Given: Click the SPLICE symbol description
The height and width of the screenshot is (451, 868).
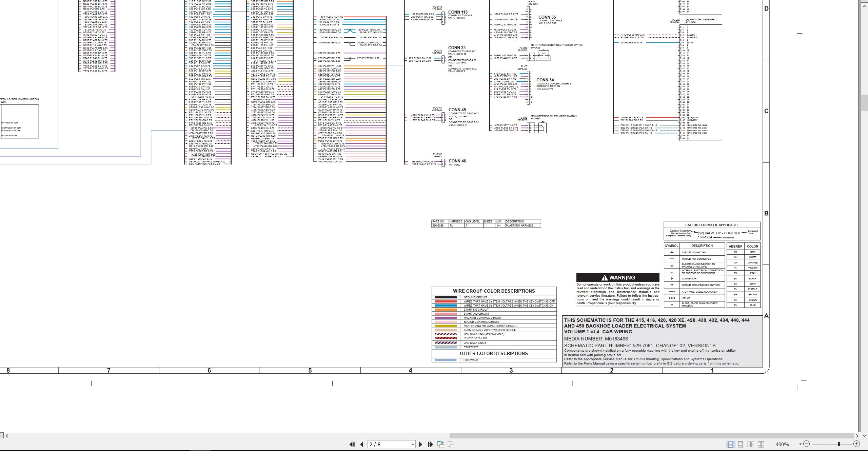Looking at the screenshot, I should tap(686, 298).
